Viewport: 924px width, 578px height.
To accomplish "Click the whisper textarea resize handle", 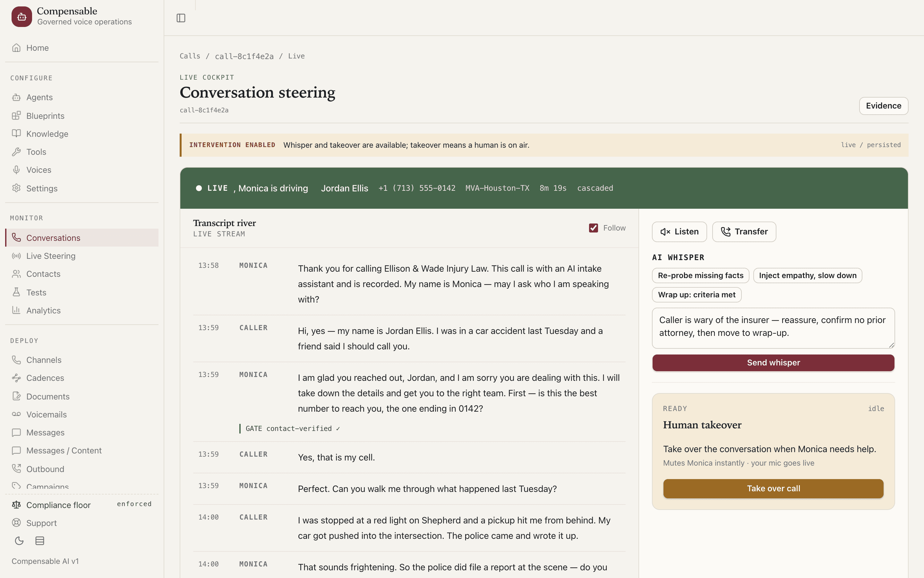I will coord(891,345).
